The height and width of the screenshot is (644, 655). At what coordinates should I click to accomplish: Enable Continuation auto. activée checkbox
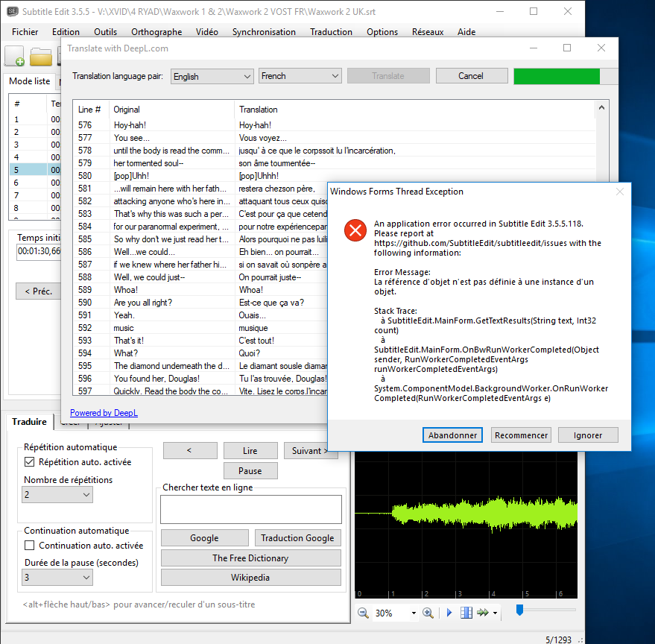pos(29,546)
